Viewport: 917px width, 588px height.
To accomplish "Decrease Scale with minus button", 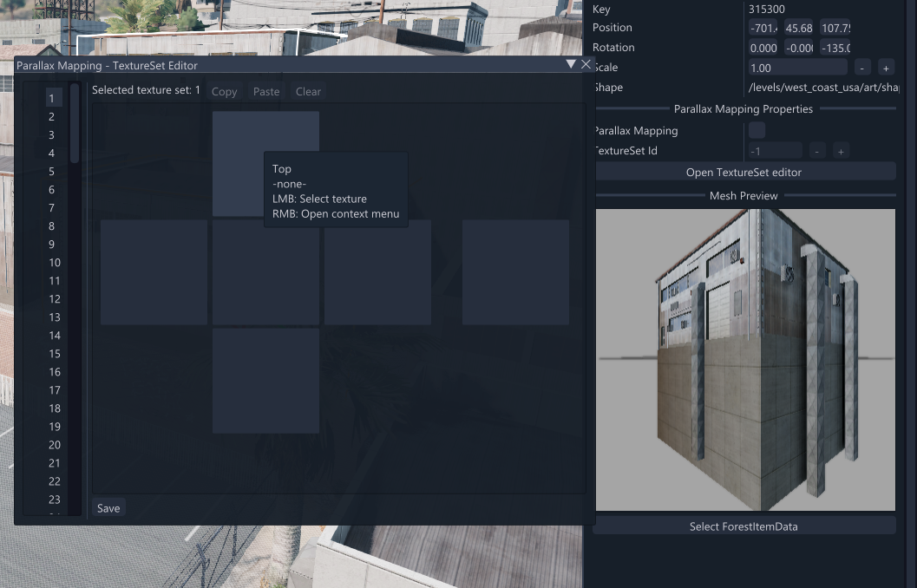I will click(862, 68).
